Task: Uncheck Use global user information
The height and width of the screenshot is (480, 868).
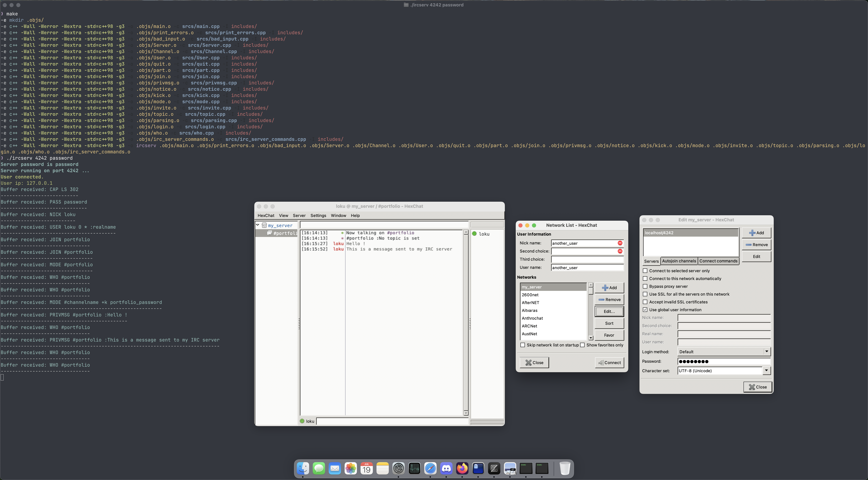Action: click(x=645, y=309)
